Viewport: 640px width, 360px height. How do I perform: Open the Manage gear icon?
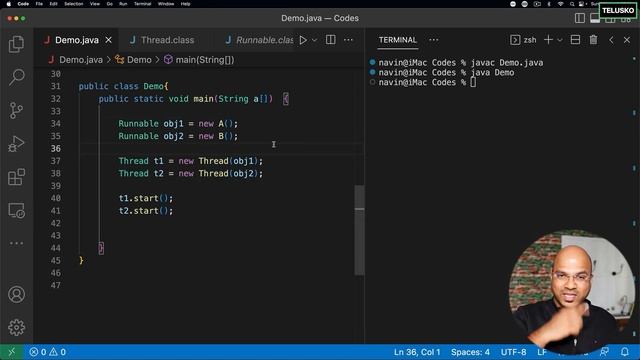point(16,327)
